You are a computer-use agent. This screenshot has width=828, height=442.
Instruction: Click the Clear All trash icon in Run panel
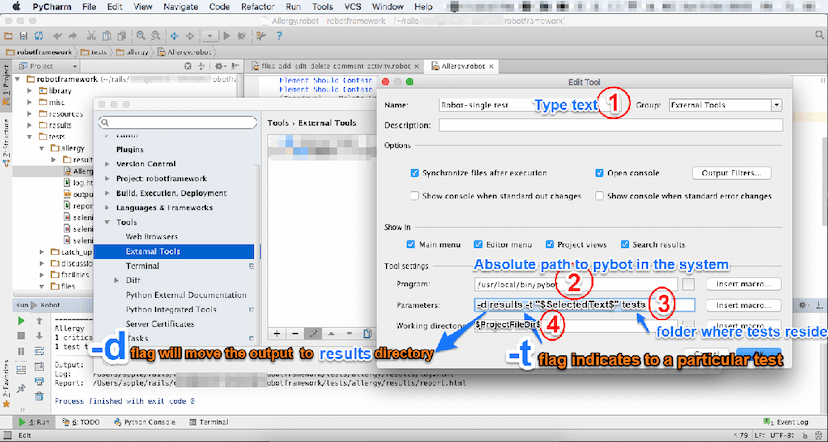click(x=39, y=396)
